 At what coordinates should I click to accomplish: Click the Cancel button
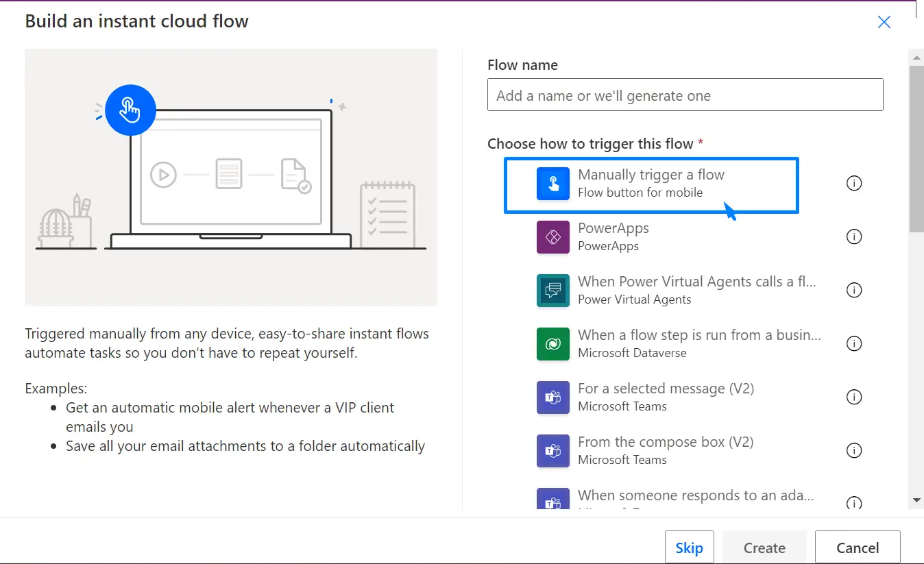coord(858,548)
